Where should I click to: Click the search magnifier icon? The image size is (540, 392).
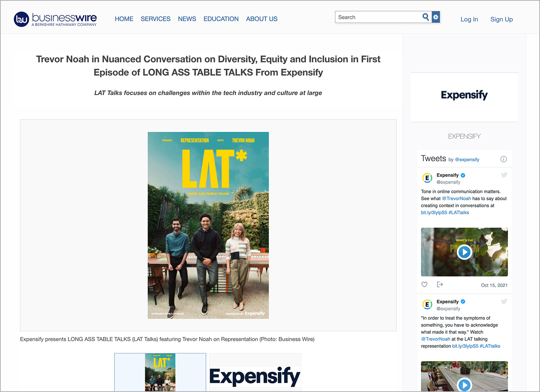(x=426, y=17)
